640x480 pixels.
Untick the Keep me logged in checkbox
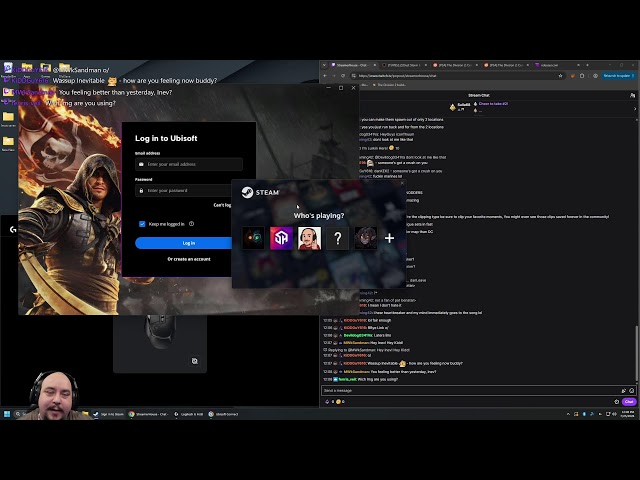142,224
